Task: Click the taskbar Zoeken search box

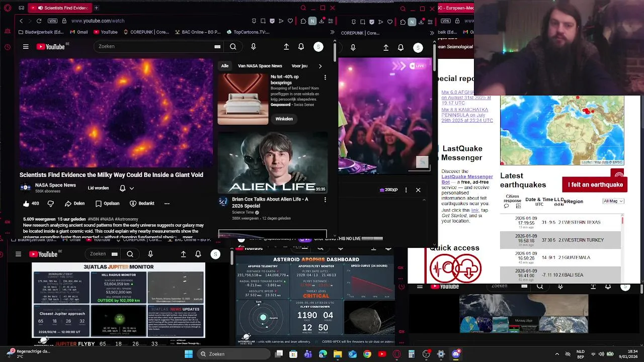Action: [x=234, y=354]
